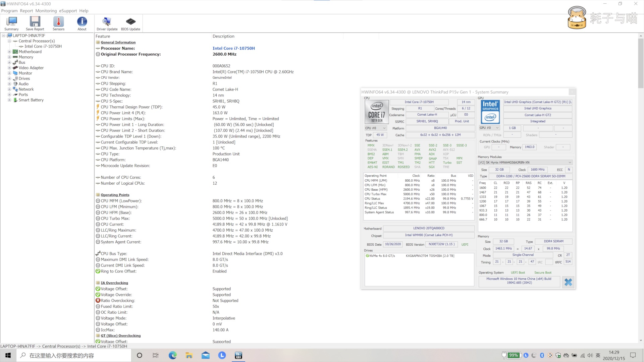Image resolution: width=644 pixels, height=362 pixels.
Task: Select Network in the tree
Action: pos(26,89)
